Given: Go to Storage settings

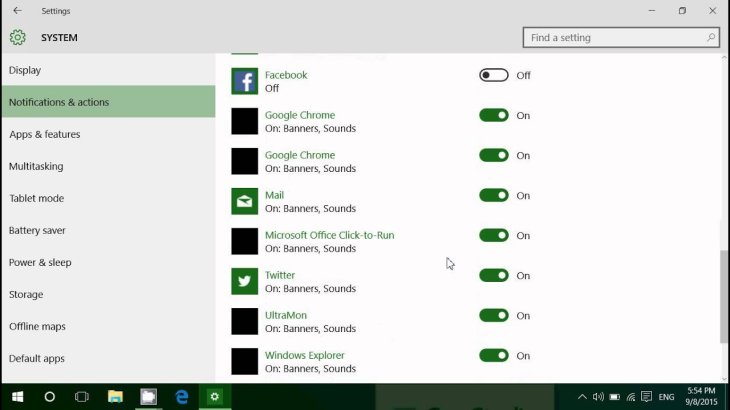Looking at the screenshot, I should [108, 295].
